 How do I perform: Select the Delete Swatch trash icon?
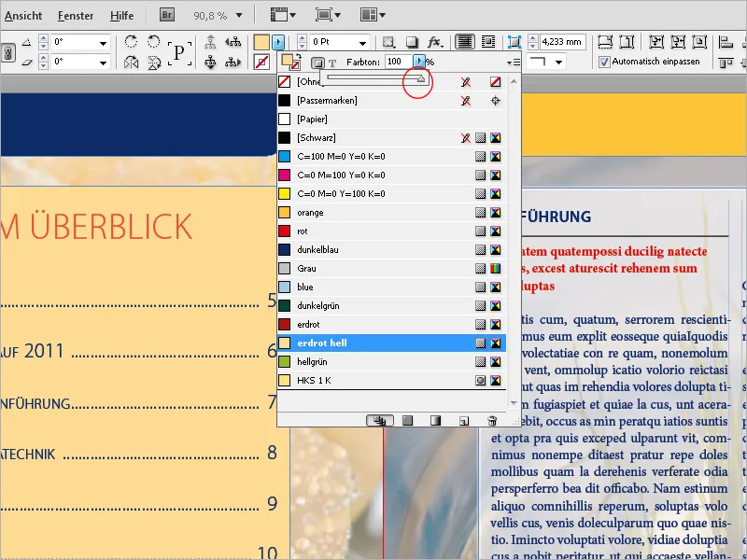pos(492,420)
